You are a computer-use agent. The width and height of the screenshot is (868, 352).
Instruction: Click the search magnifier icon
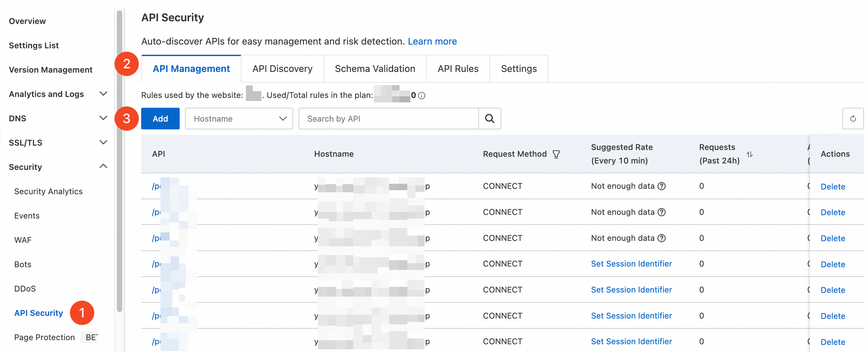pyautogui.click(x=489, y=119)
